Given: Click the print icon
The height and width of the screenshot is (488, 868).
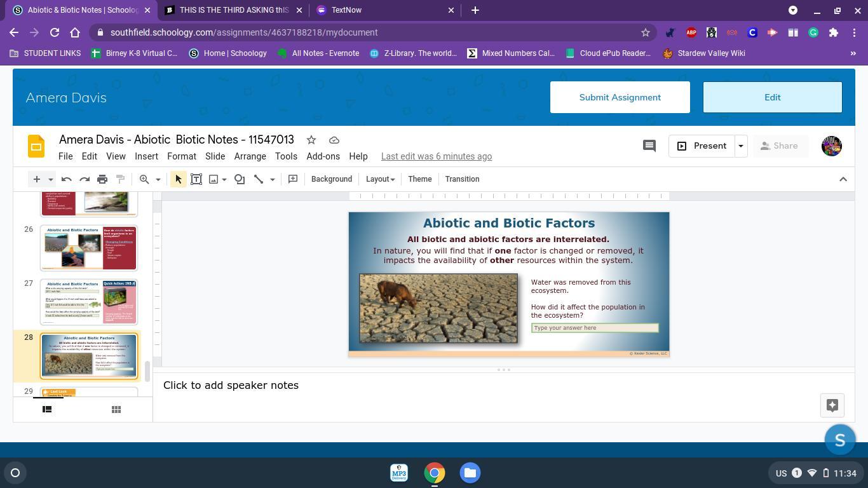Looking at the screenshot, I should coord(102,179).
